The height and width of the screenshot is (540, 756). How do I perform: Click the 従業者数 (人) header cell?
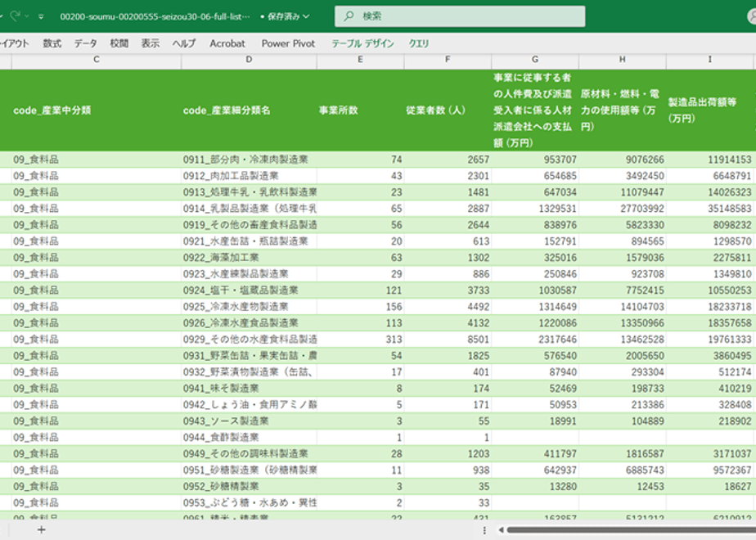click(x=448, y=110)
